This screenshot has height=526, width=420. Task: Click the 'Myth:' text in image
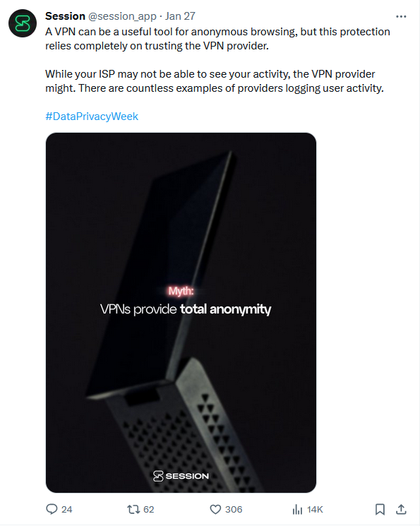[181, 291]
